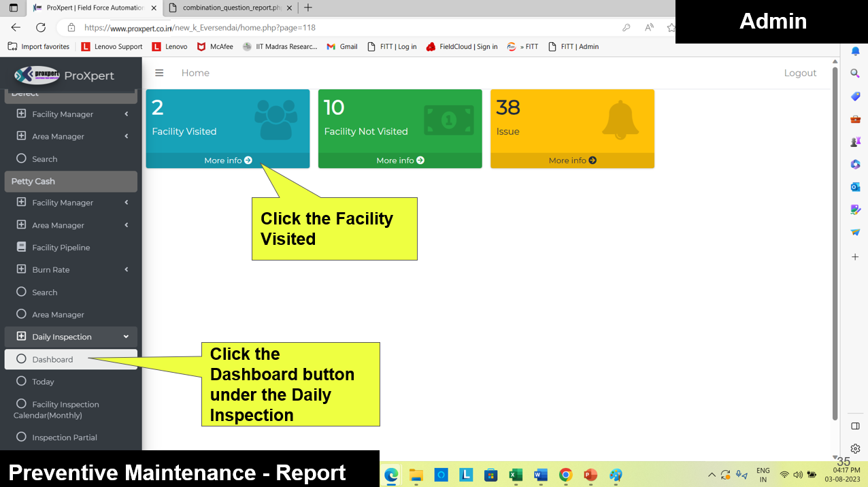This screenshot has width=868, height=487.
Task: Select Inspection Partial in sidebar
Action: tap(64, 437)
